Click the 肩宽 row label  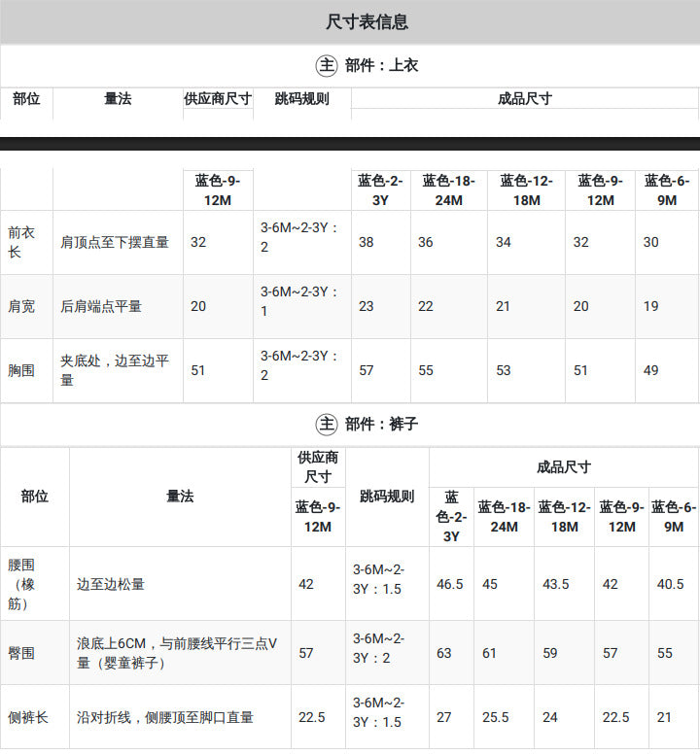coord(21,306)
